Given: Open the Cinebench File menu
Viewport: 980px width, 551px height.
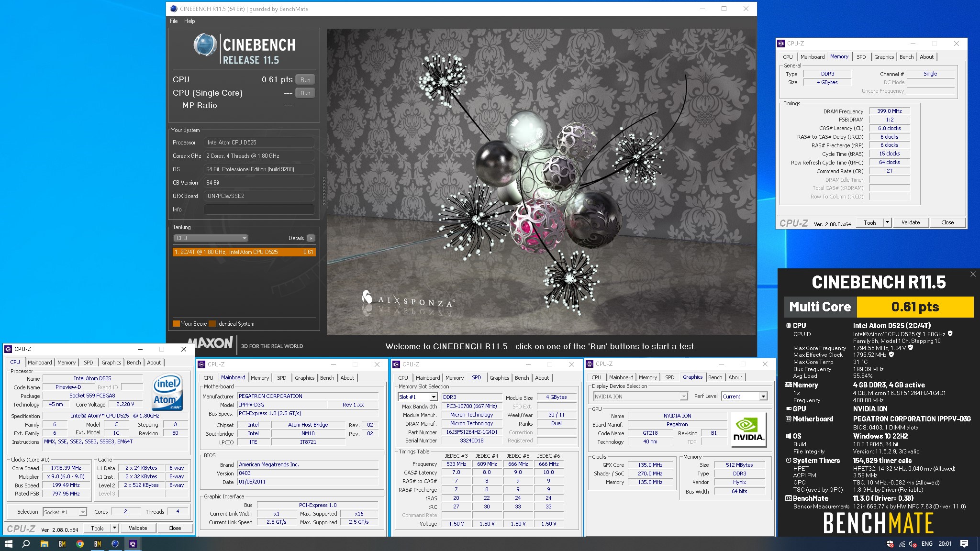Looking at the screenshot, I should click(x=174, y=21).
